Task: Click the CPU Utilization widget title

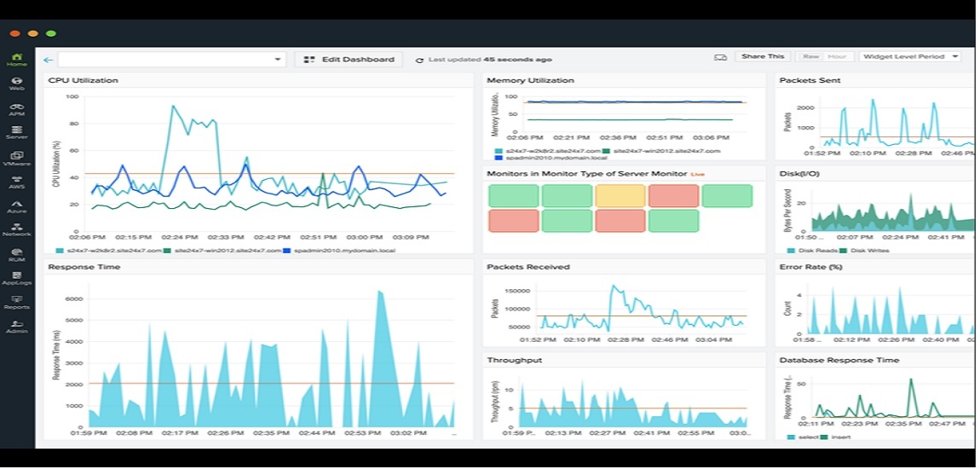Action: [x=84, y=80]
